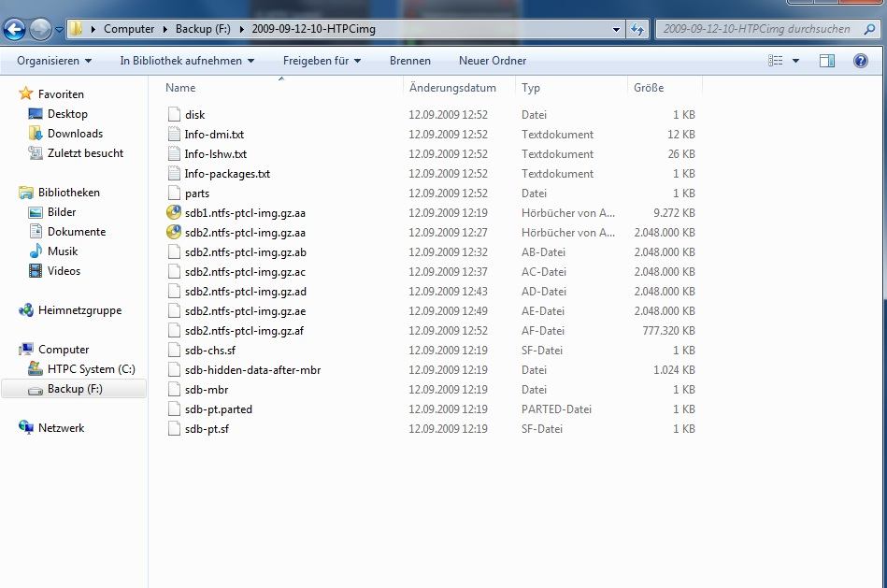Click the folder icon in address bar
Screen dimensions: 887x588
click(x=76, y=29)
